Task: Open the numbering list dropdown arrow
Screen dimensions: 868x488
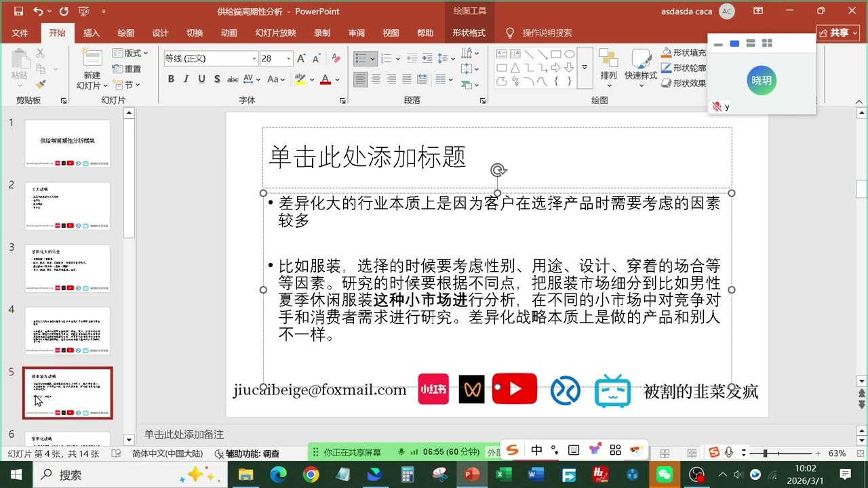Action: tap(398, 58)
